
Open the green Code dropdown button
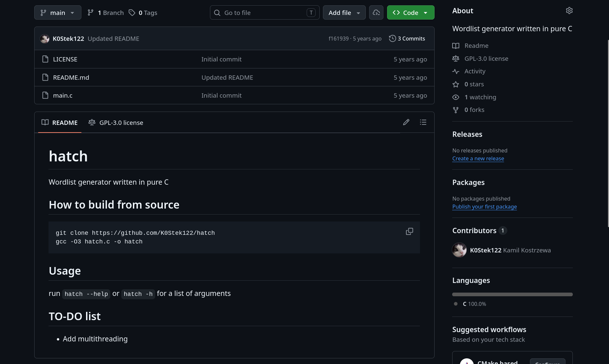pos(411,13)
